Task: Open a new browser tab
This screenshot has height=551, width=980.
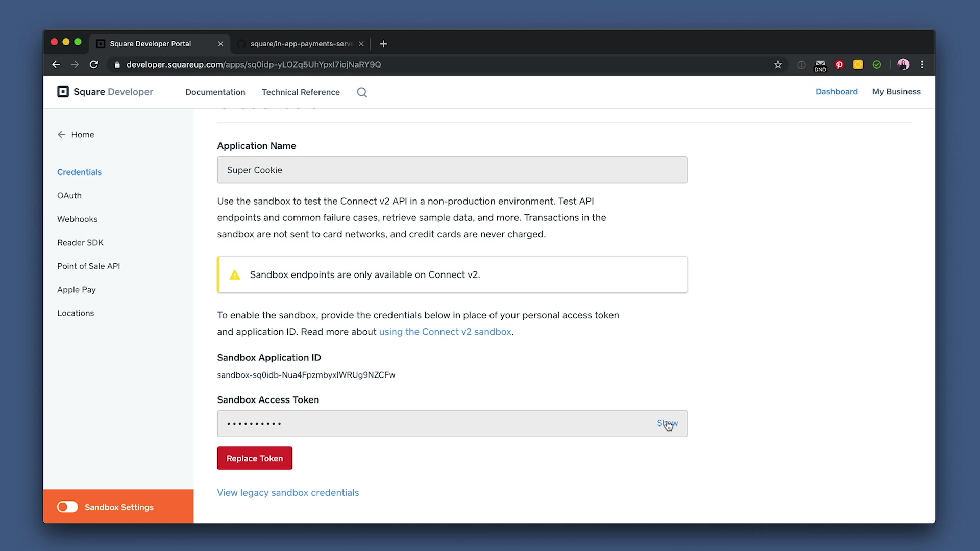Action: 383,44
